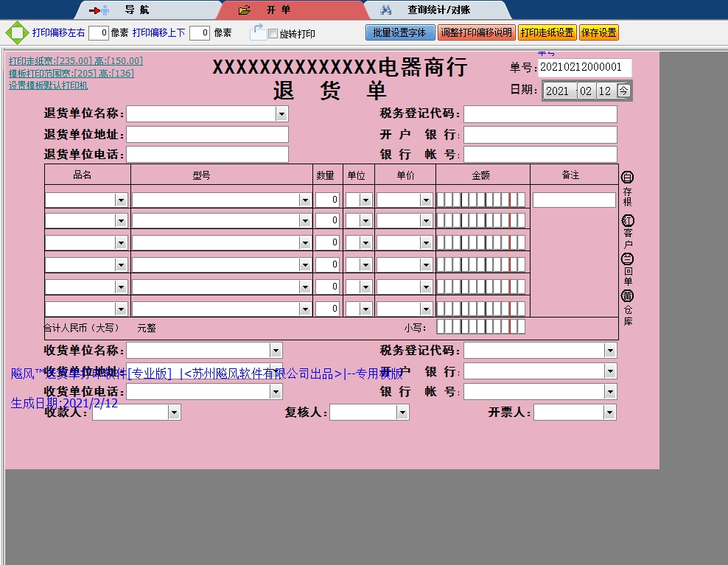The height and width of the screenshot is (565, 728).
Task: Expand the 开票人 dropdown
Action: [x=609, y=412]
